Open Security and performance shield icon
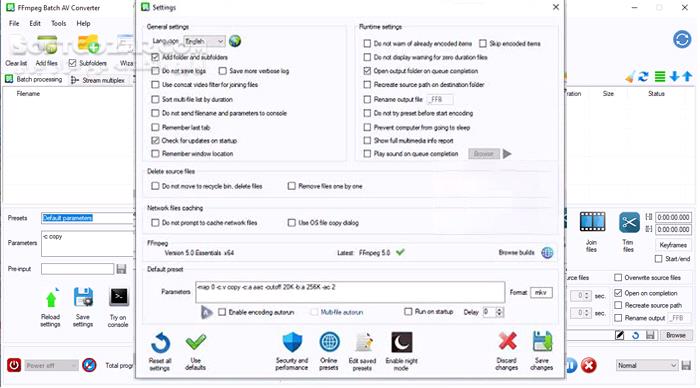Image resolution: width=700 pixels, height=388 pixels. tap(292, 343)
